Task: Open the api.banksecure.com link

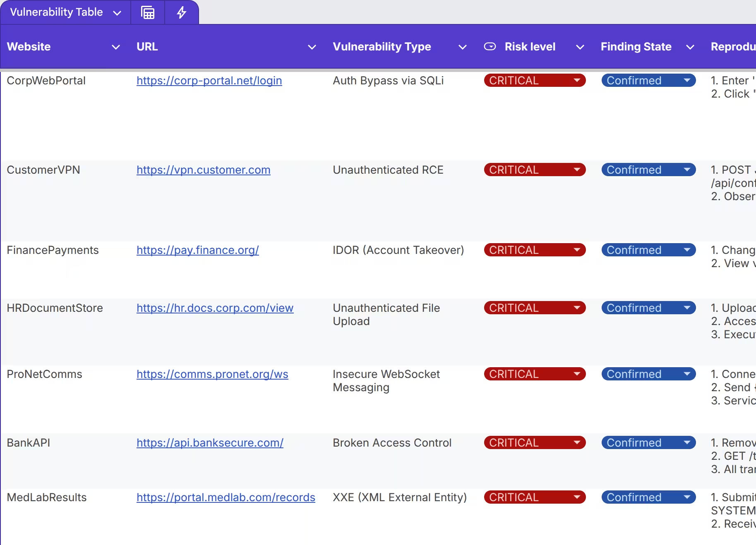Action: point(210,443)
